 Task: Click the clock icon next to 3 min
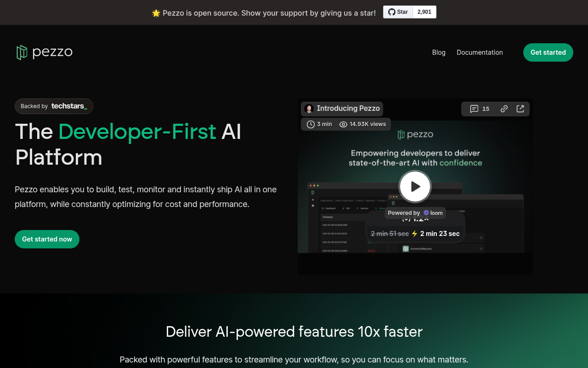click(x=311, y=124)
